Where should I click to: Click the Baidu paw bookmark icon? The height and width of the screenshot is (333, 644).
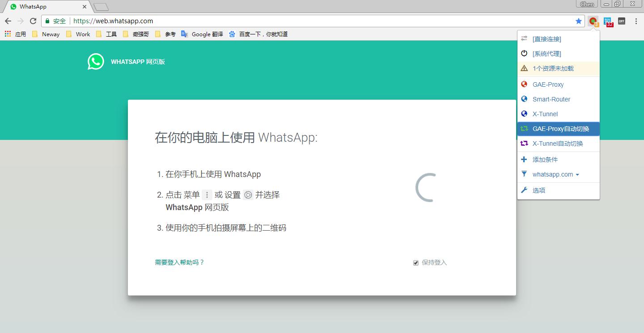pos(232,34)
